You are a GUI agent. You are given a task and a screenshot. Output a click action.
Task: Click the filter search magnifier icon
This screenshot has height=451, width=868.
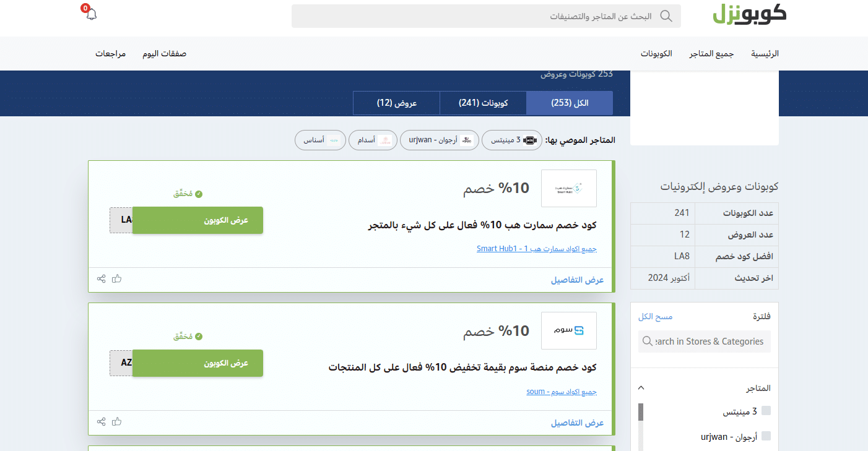click(648, 341)
